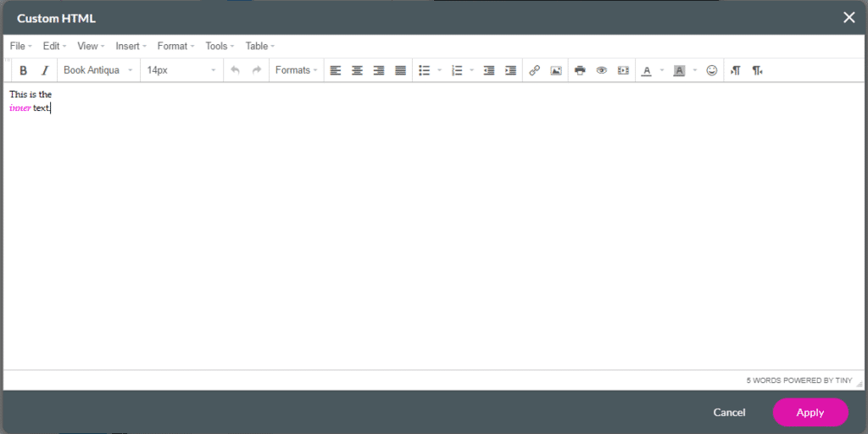
Task: Undo the last edit
Action: 236,70
